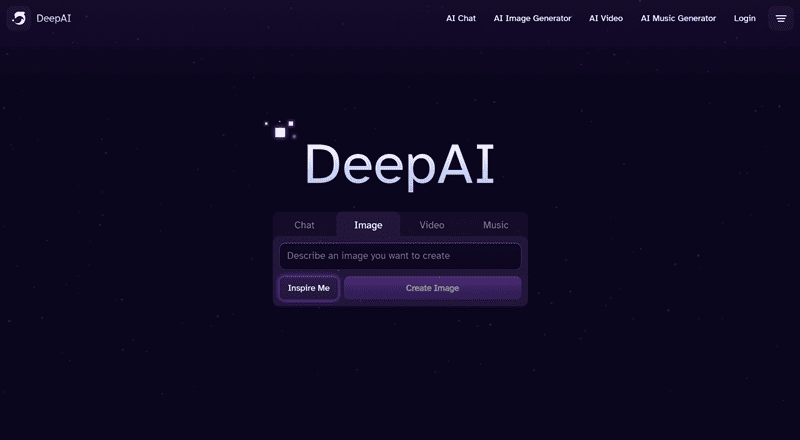Viewport: 800px width, 440px height.
Task: Switch to the Chat tab
Action: pos(305,225)
